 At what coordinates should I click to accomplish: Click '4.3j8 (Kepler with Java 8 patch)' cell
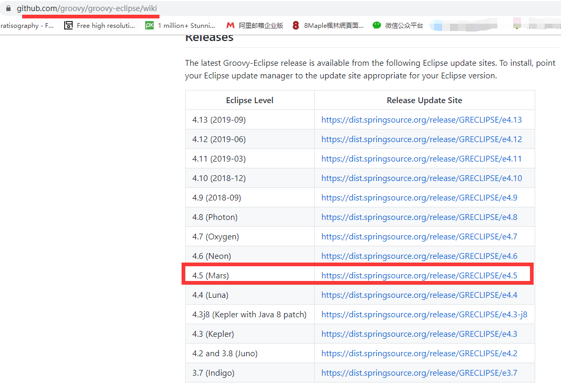[x=250, y=314]
